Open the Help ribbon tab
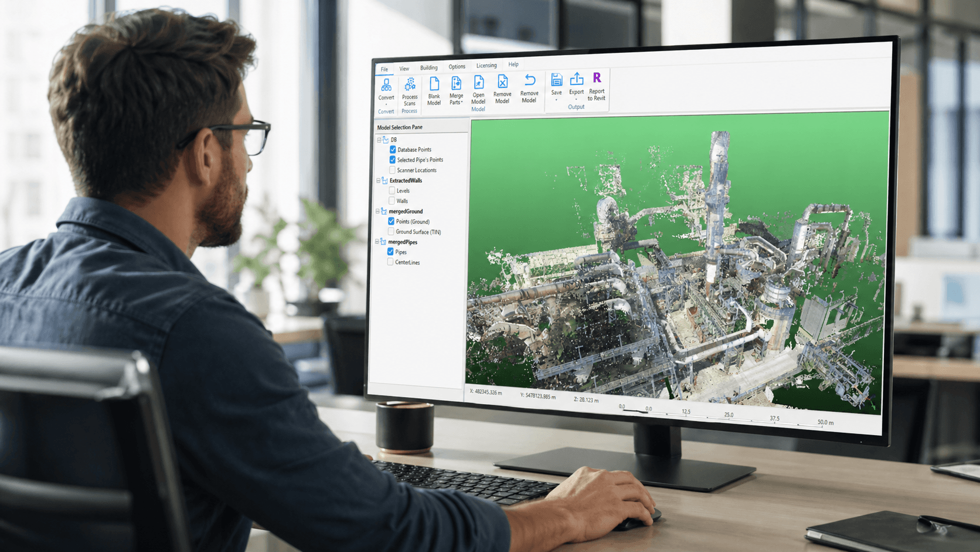 click(513, 65)
